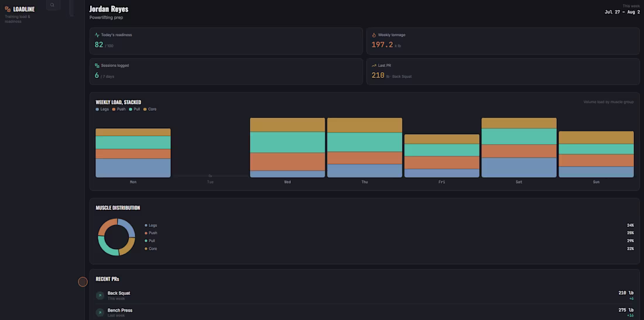Open the Back Squat PR row
This screenshot has height=320, width=644.
(365, 295)
